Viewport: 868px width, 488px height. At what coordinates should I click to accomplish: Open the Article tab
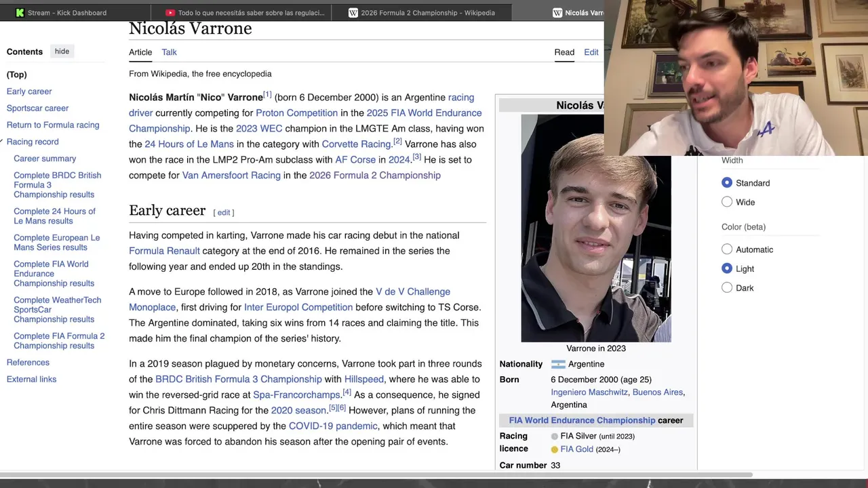140,52
